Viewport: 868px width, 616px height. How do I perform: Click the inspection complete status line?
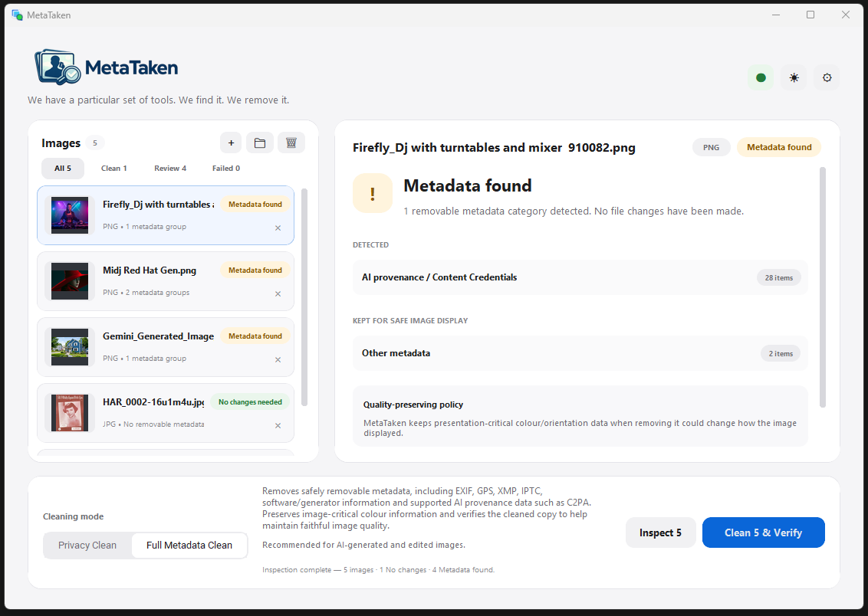pyautogui.click(x=378, y=569)
